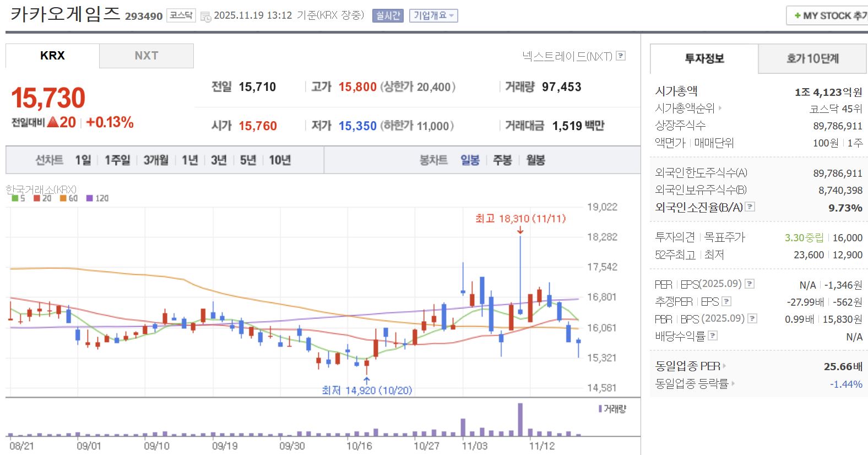Open the 넥스트레이드(NXT) link

pos(567,56)
